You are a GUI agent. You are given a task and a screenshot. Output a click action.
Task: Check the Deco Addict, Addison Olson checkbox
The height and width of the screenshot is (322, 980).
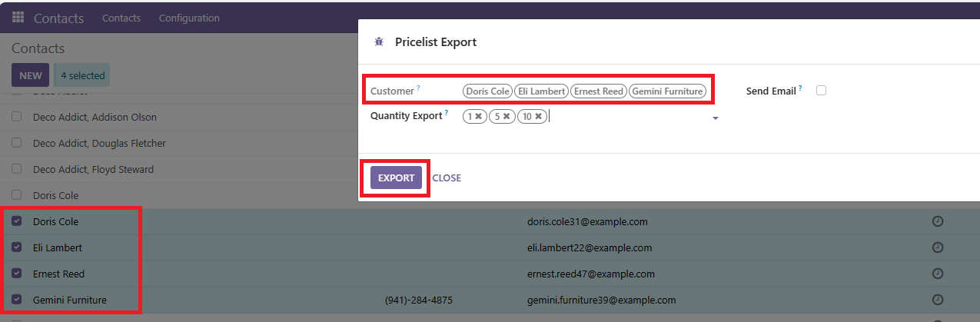click(x=17, y=117)
